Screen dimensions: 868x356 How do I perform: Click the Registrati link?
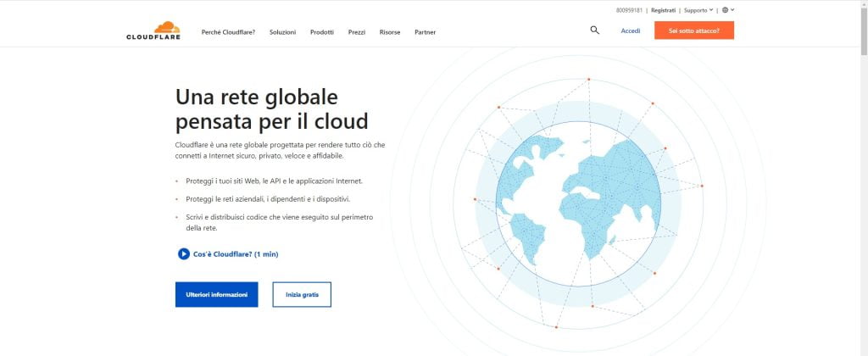663,10
